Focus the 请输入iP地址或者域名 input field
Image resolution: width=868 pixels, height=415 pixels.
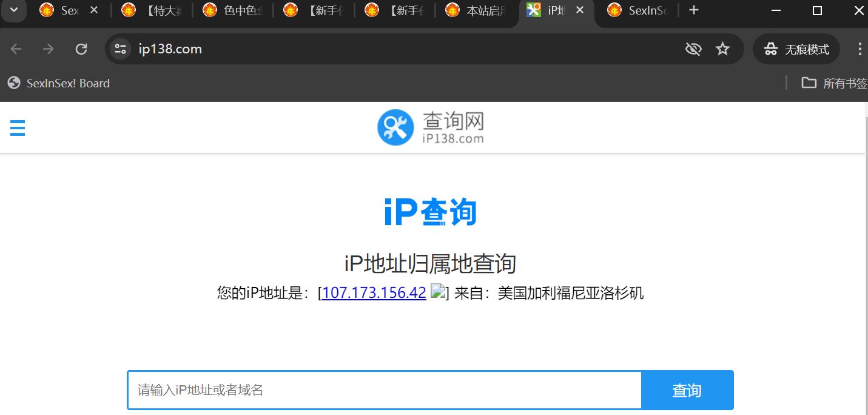384,390
